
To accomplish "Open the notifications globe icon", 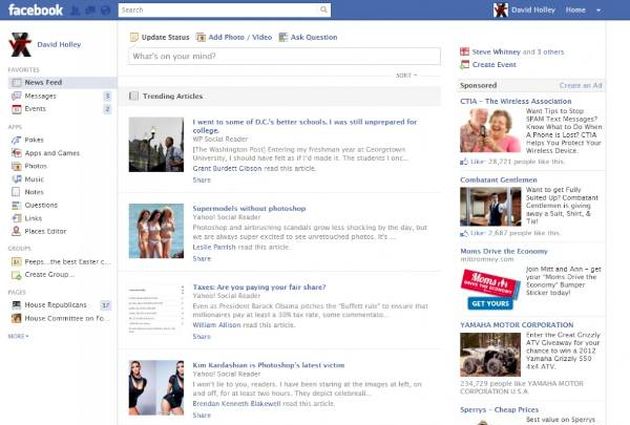I will [x=105, y=10].
